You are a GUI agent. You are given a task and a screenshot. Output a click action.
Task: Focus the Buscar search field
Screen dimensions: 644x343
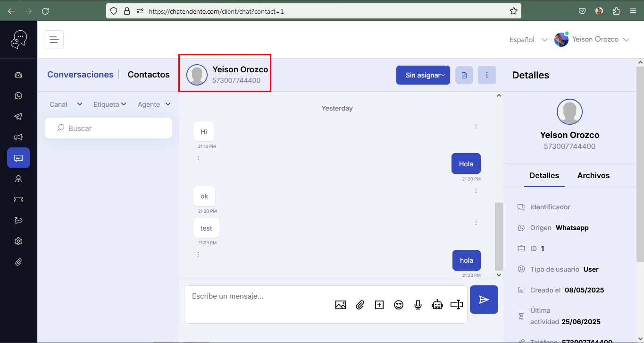click(109, 128)
